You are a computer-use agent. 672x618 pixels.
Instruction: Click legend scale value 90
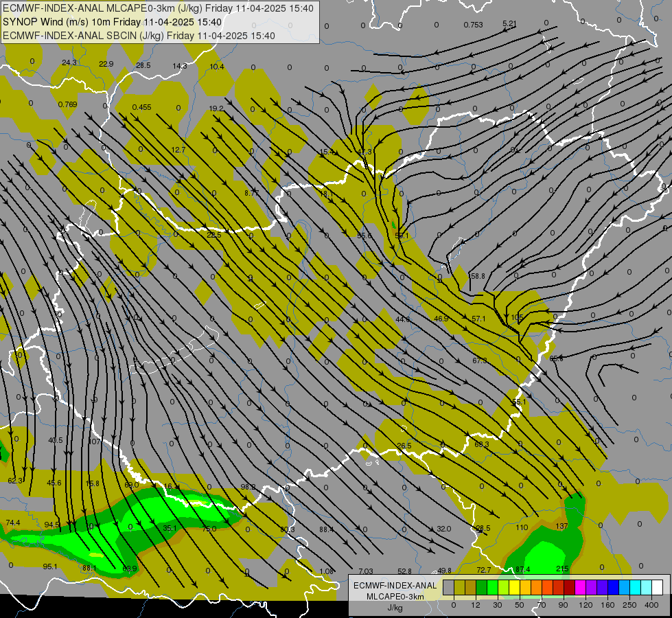tap(563, 605)
